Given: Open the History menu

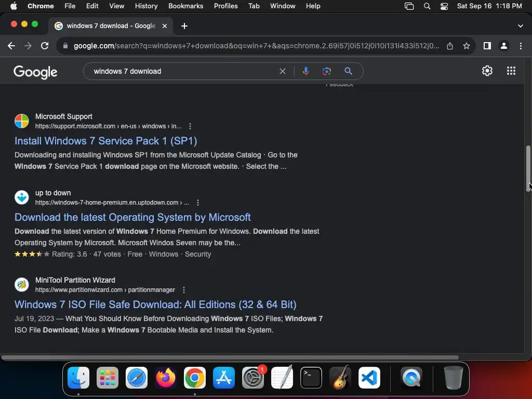Looking at the screenshot, I should pos(146,6).
